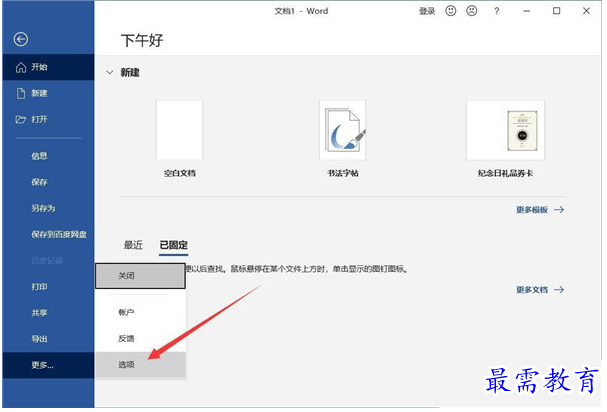Screen dimensions: 607x412
Task: Click 更多... in the sidebar
Action: [x=48, y=365]
